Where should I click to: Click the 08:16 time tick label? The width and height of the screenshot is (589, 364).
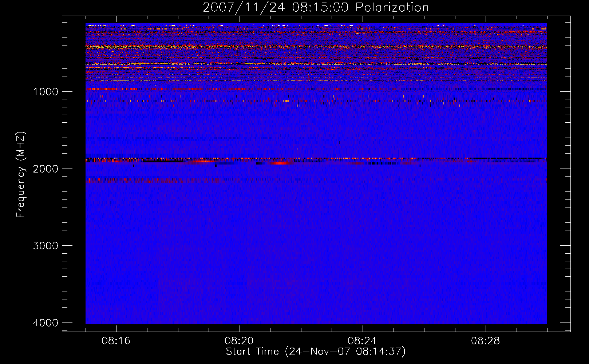pos(116,341)
